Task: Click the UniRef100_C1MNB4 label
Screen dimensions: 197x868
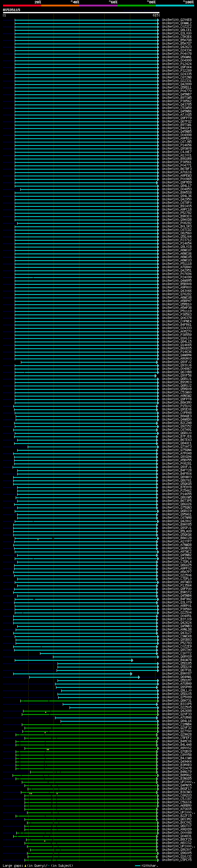Action: [177, 724]
